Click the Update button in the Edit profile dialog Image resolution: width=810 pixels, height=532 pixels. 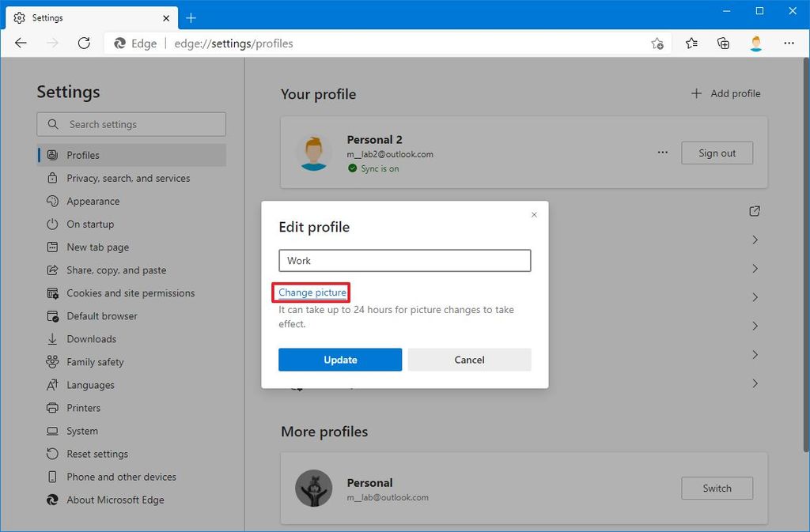[340, 359]
